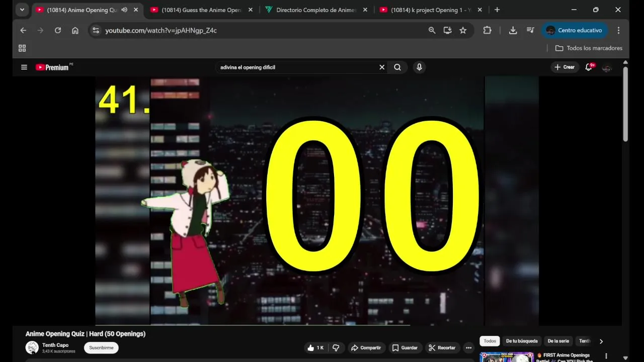Like the video with thumbs up
Image resolution: width=644 pixels, height=362 pixels.
pos(315,347)
